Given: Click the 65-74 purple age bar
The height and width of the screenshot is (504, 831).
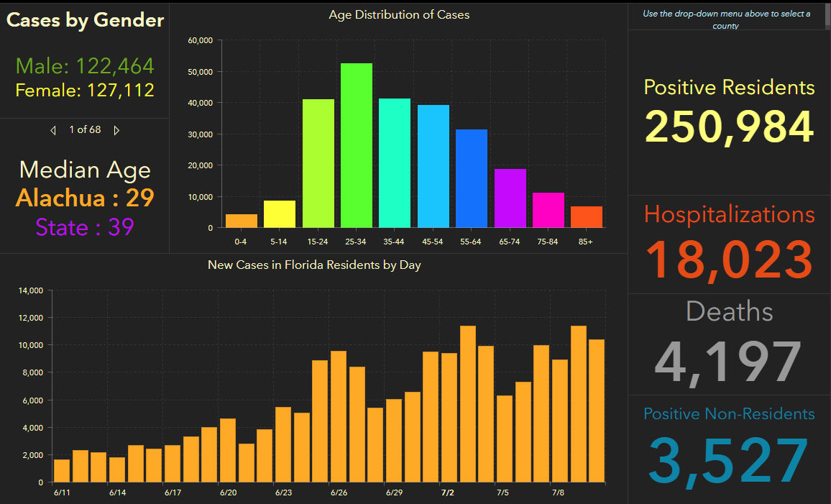Looking at the screenshot, I should click(510, 198).
